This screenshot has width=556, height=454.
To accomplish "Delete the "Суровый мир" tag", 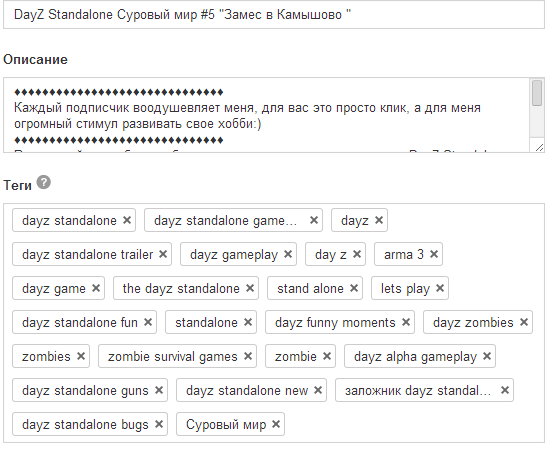I will pos(276,424).
